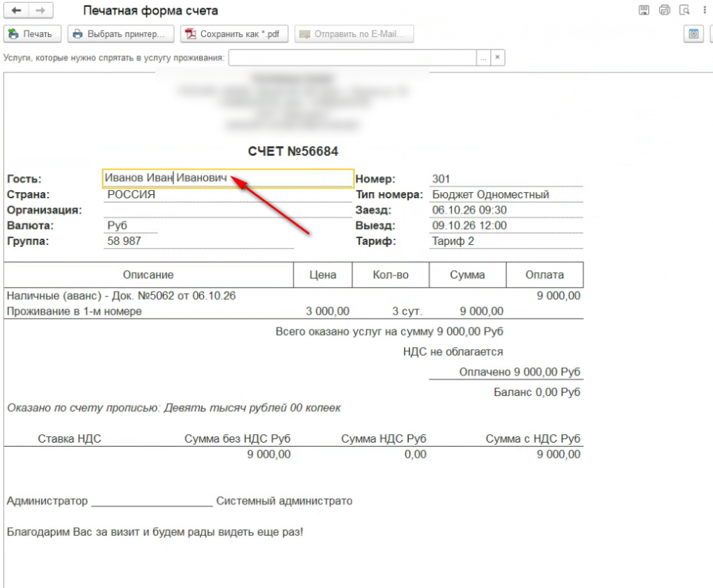Click the Тариф 2 value cell
Viewport: 713px width, 588px height.
point(506,241)
